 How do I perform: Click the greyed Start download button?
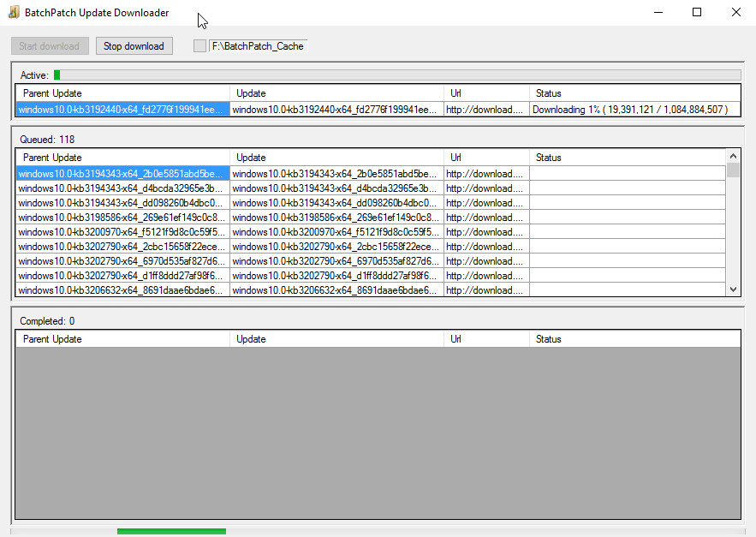click(x=50, y=46)
